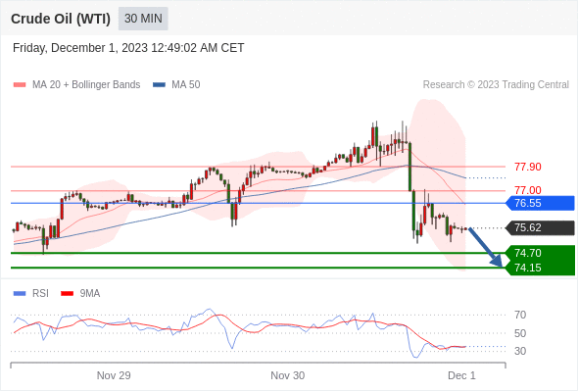Click the MA 50 legend swatch
Image resolution: width=578 pixels, height=392 pixels.
tap(159, 85)
